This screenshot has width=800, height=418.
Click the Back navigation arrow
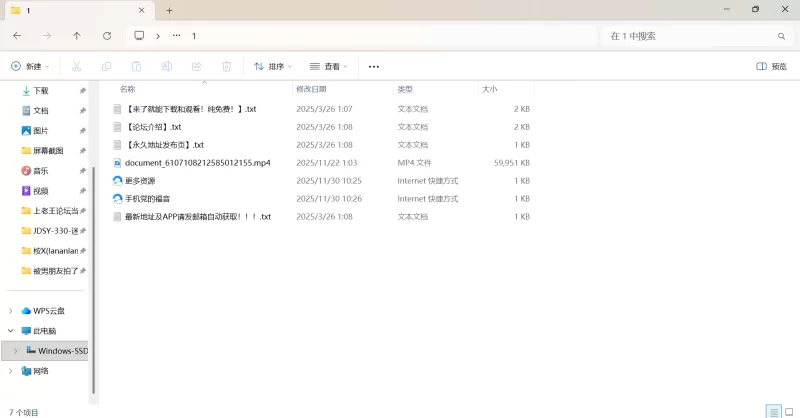click(17, 35)
